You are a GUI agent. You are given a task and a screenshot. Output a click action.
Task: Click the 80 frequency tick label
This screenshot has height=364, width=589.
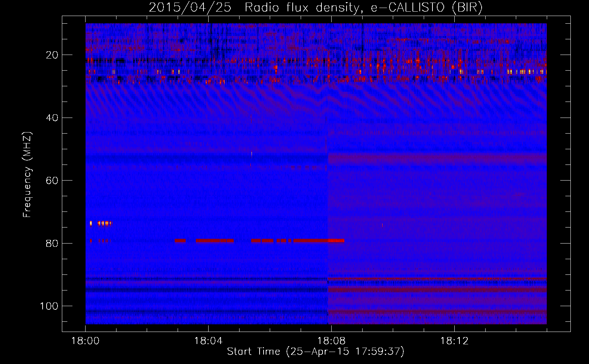tap(52, 243)
